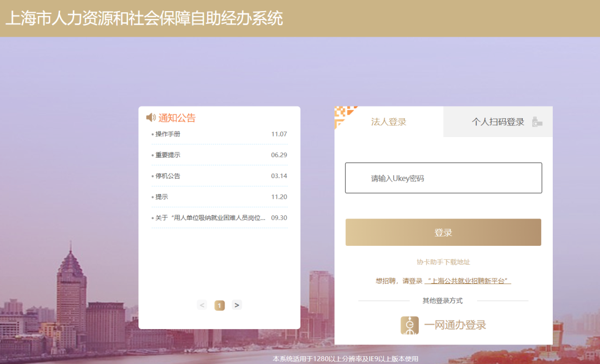Select page 1 in notice pagination
The height and width of the screenshot is (364, 600).
(219, 306)
